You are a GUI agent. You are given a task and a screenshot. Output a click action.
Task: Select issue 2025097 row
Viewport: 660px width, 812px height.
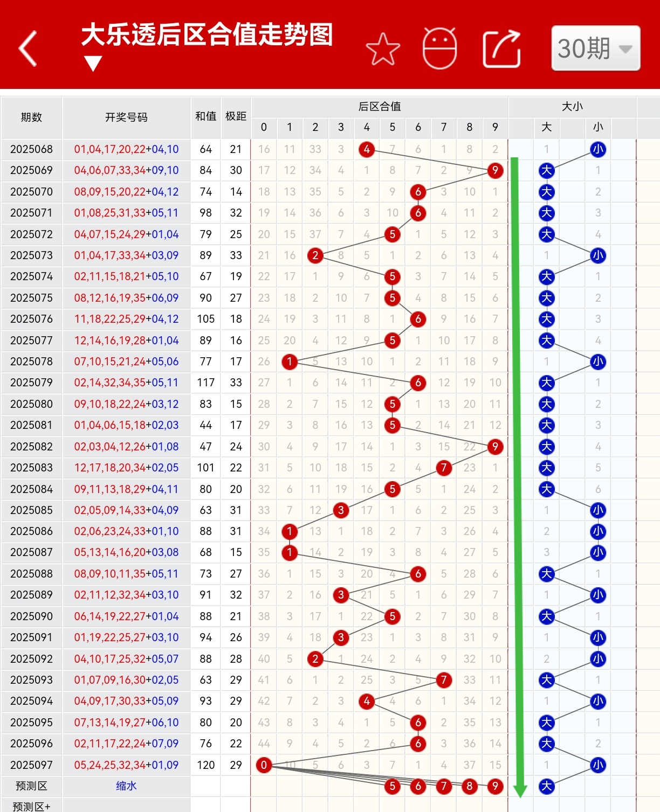[x=31, y=765]
